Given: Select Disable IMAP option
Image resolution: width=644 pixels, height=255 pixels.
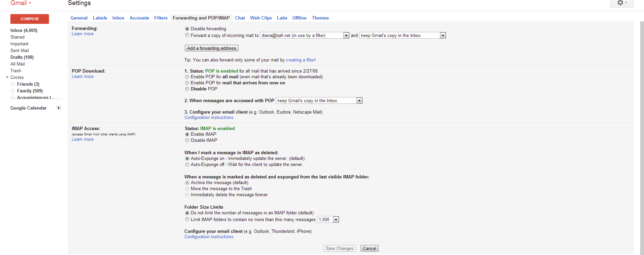Looking at the screenshot, I should point(187,140).
